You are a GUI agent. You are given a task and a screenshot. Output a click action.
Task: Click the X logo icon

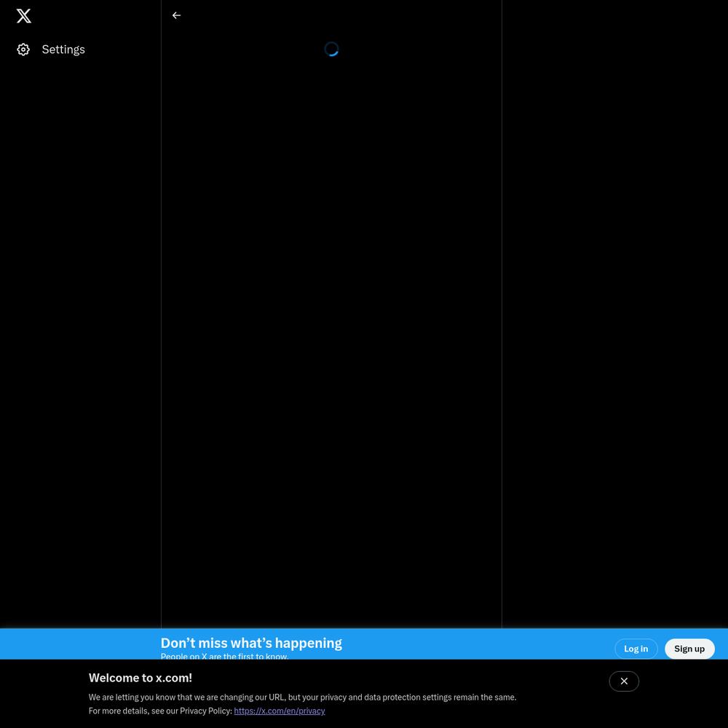pos(24,16)
